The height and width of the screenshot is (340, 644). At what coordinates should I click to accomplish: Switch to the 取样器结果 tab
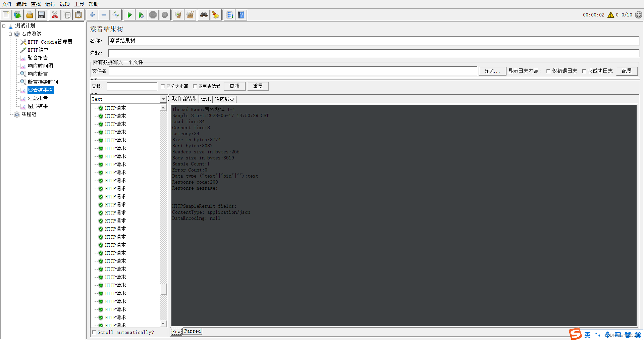click(x=185, y=99)
